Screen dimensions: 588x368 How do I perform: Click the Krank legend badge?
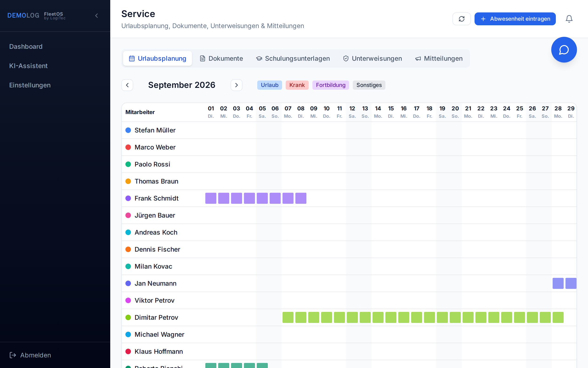click(x=297, y=85)
